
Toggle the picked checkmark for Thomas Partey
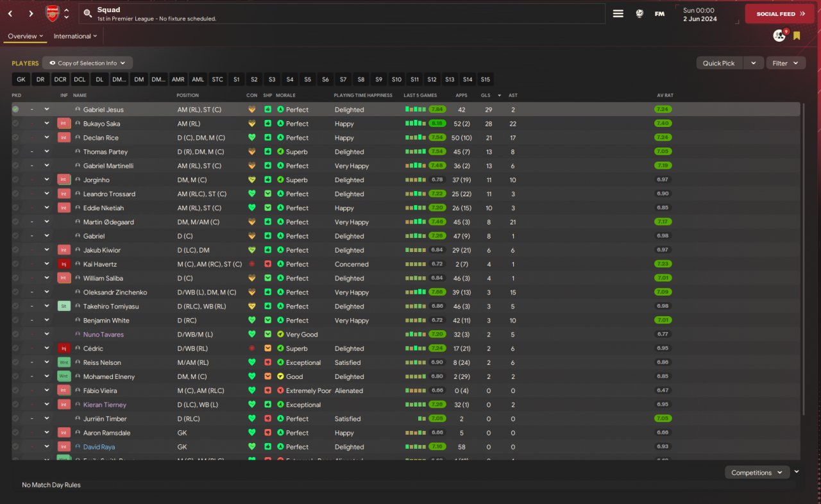(15, 152)
